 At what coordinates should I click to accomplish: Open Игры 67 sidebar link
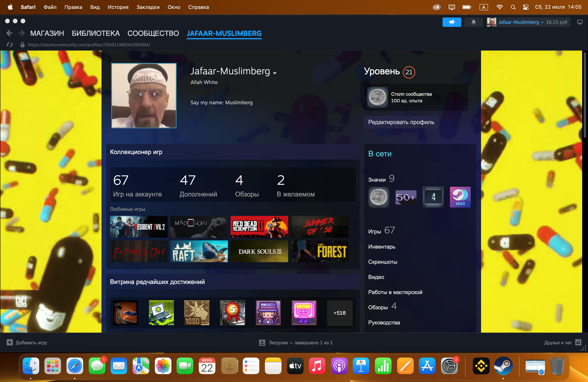[381, 230]
